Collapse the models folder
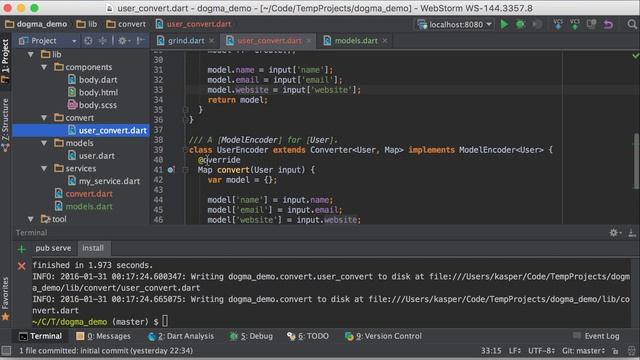 click(x=44, y=143)
